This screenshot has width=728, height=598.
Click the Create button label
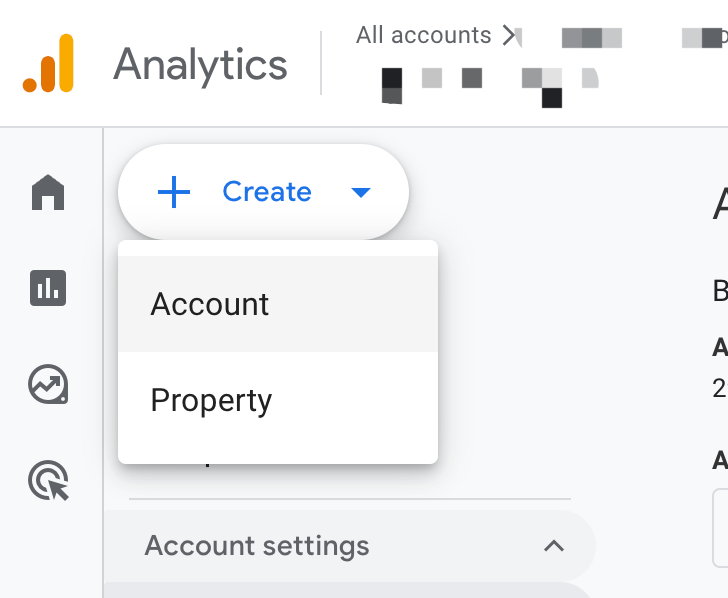[x=266, y=192]
